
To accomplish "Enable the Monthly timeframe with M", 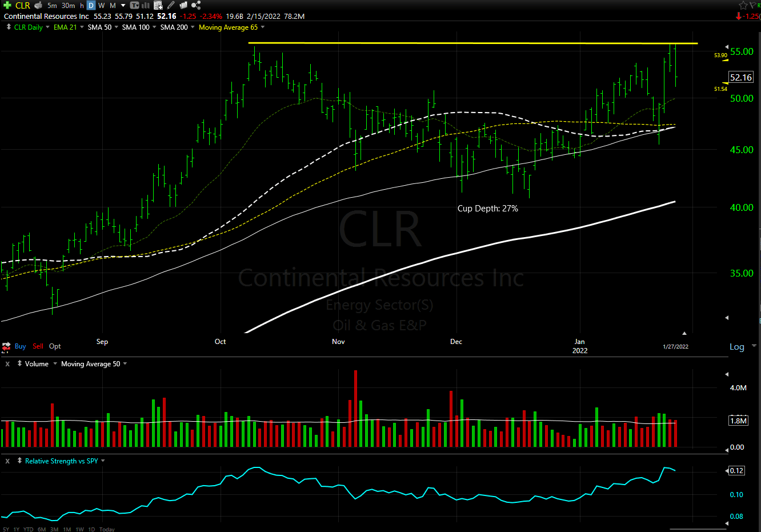I will [112, 6].
